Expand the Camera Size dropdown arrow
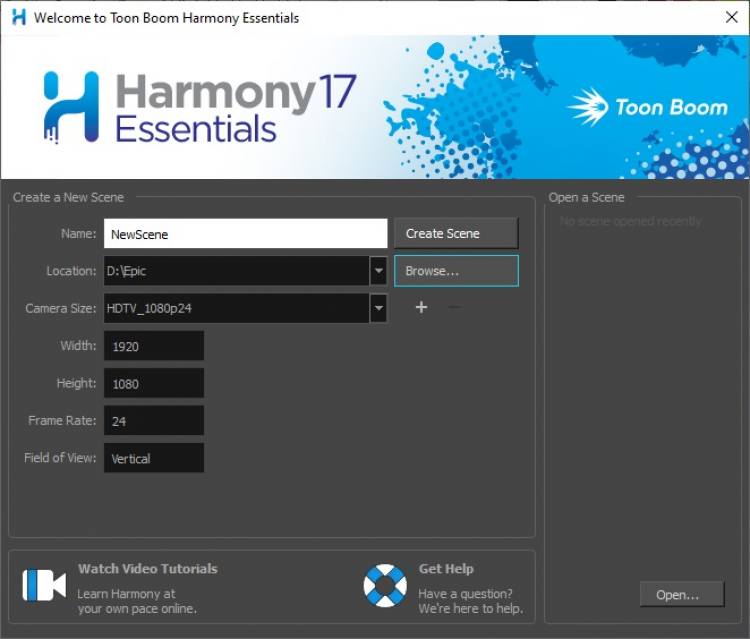The width and height of the screenshot is (750, 639). click(x=378, y=308)
